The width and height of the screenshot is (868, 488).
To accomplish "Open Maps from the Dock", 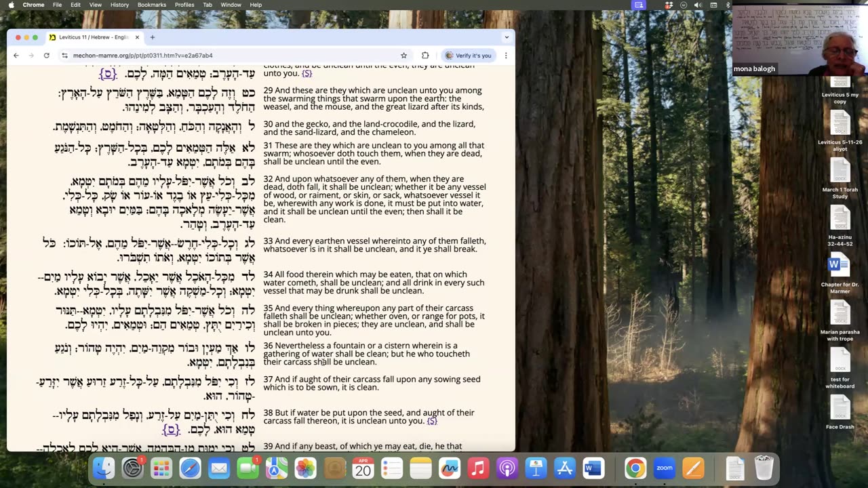I will 277,468.
